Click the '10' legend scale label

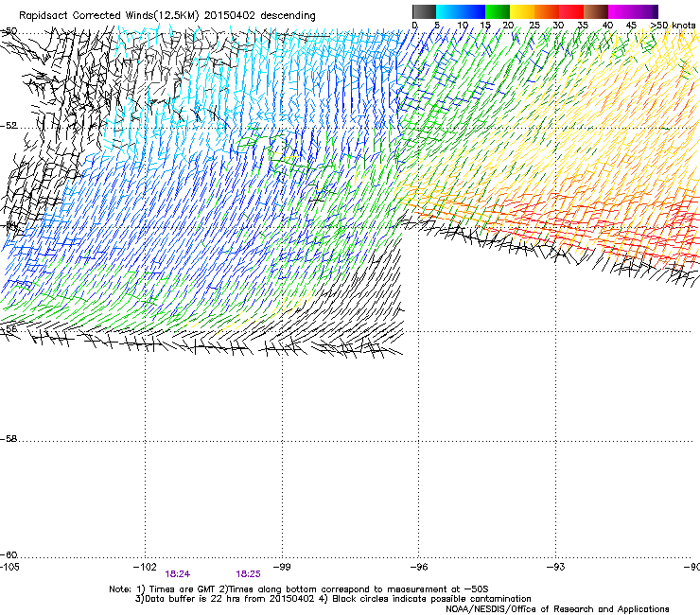click(463, 26)
